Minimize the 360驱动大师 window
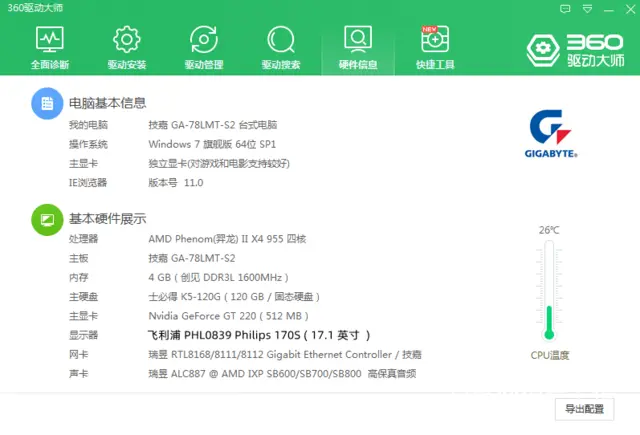The height and width of the screenshot is (435, 640). click(x=609, y=10)
